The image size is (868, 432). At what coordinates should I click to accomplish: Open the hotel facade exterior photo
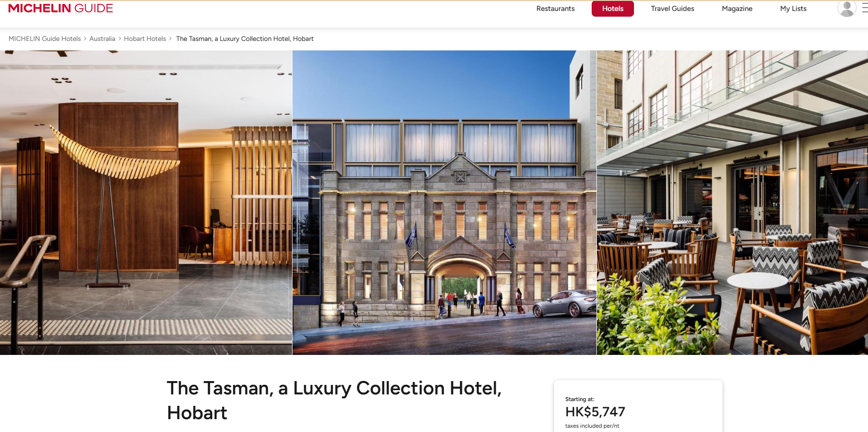[444, 203]
